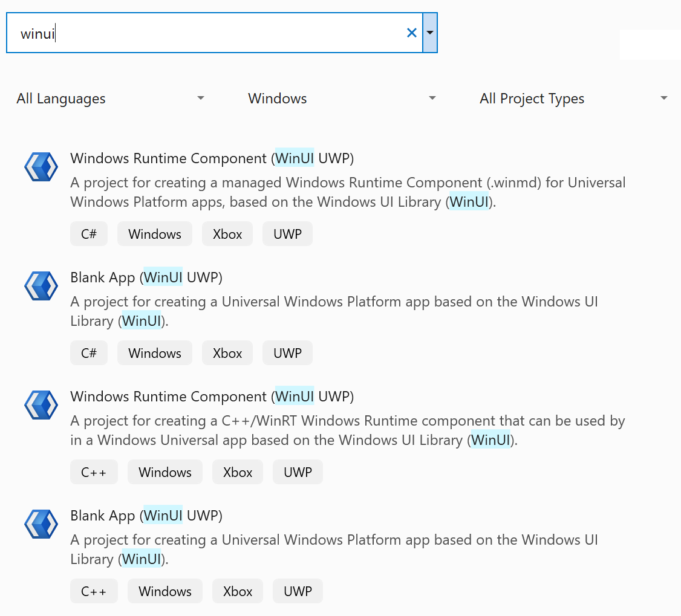The width and height of the screenshot is (681, 616).
Task: Click the C++ tag under the third template
Action: 94,472
